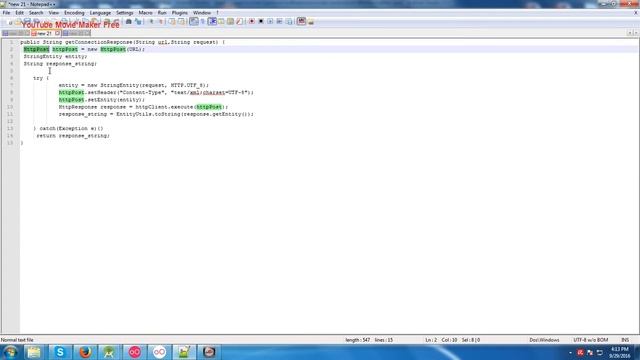Click the Zoom In toolbar icon

pyautogui.click(x=151, y=21)
